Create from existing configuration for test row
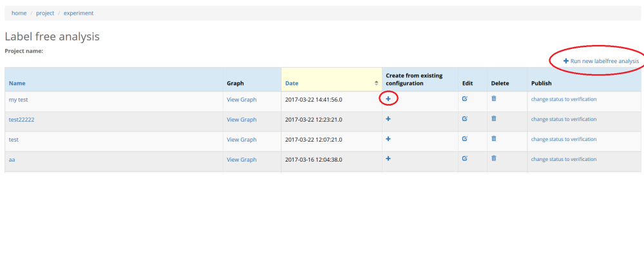 (388, 138)
